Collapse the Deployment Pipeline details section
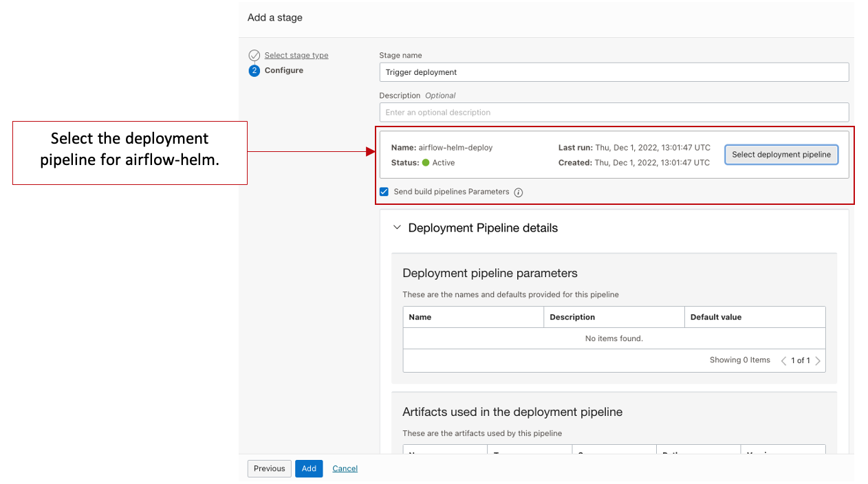 click(x=397, y=228)
